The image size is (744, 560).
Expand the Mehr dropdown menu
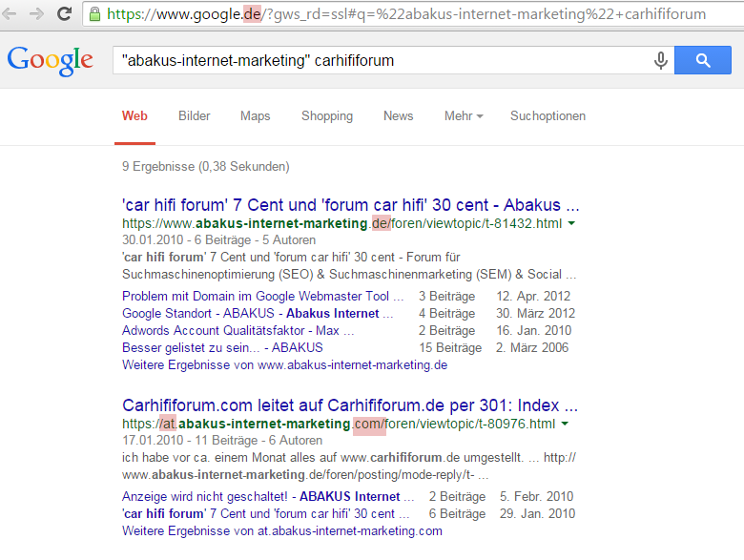[464, 116]
